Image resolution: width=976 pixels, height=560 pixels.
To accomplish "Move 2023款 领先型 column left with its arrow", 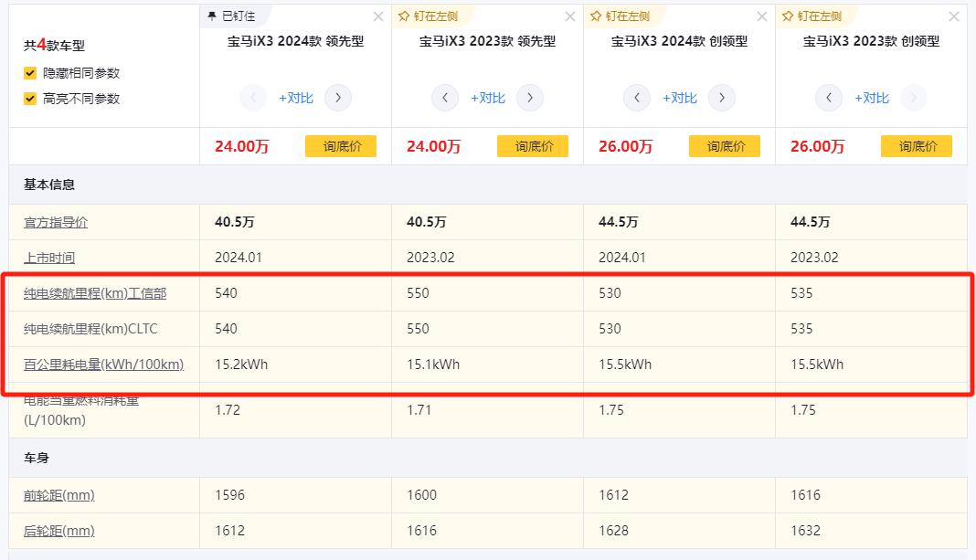I will tap(445, 98).
